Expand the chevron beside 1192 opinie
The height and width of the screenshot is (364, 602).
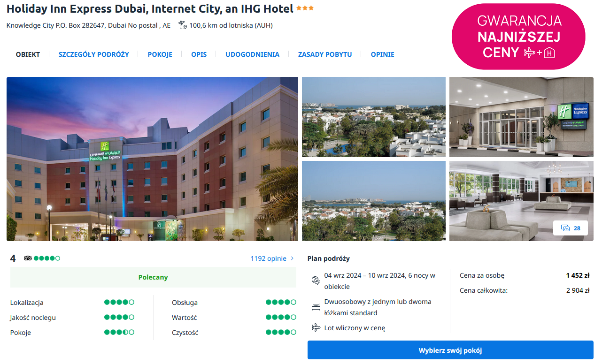pyautogui.click(x=292, y=258)
